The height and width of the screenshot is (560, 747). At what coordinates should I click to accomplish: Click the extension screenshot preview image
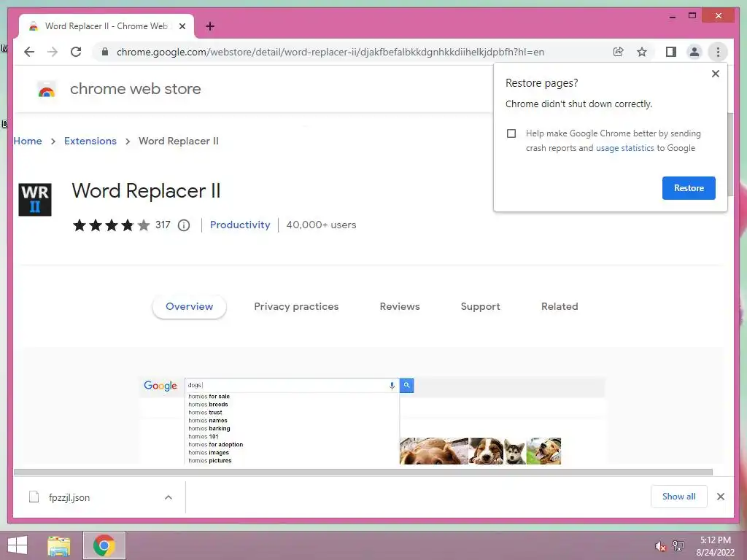click(x=371, y=421)
